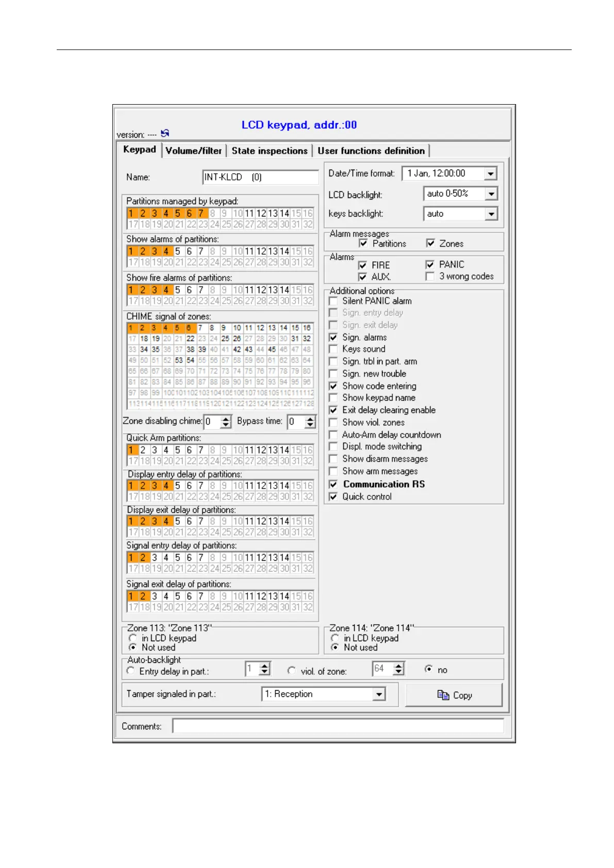Viewport: 614px width, 868px height.
Task: Toggle Sign. alarms checkbox
Action: pyautogui.click(x=334, y=337)
